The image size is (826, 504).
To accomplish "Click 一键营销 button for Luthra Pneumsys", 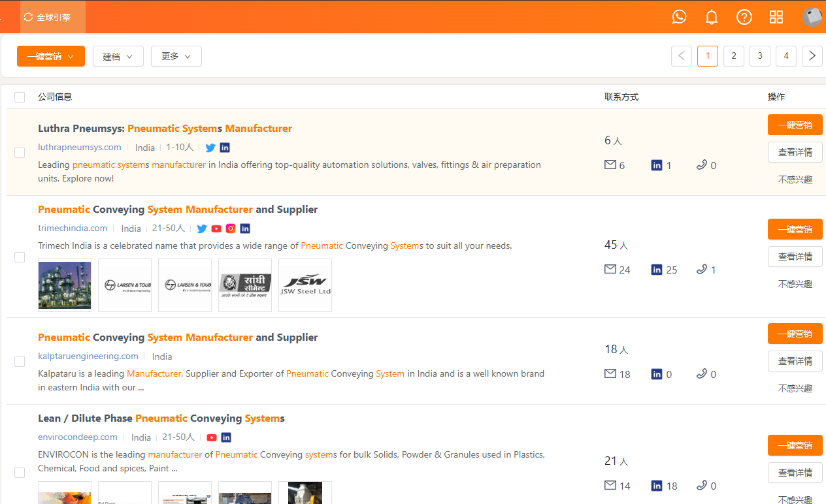I will pyautogui.click(x=795, y=125).
